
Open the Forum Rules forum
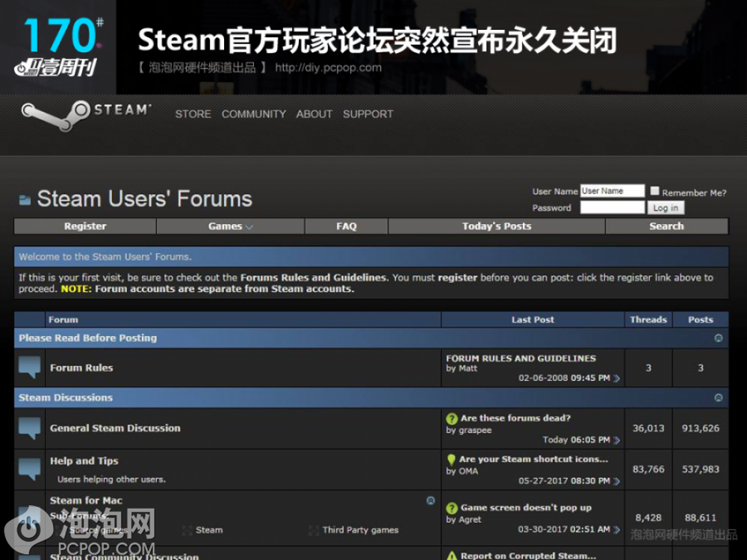81,367
